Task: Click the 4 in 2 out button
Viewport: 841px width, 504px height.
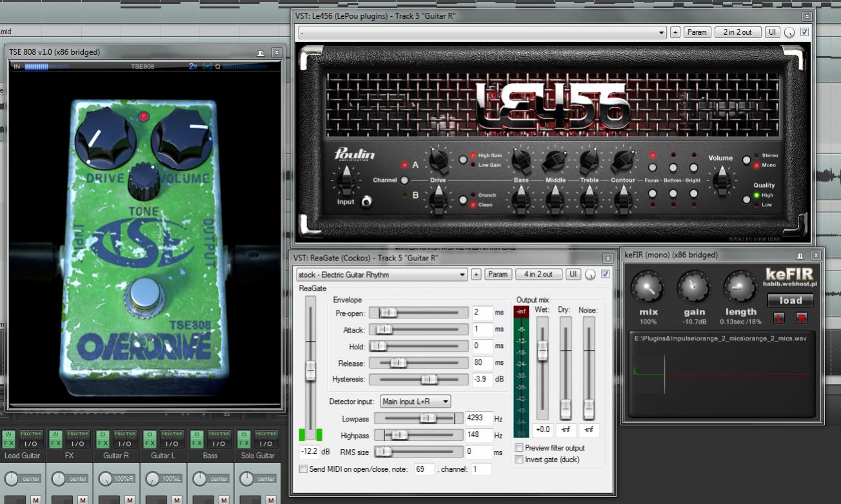Action: point(539,275)
